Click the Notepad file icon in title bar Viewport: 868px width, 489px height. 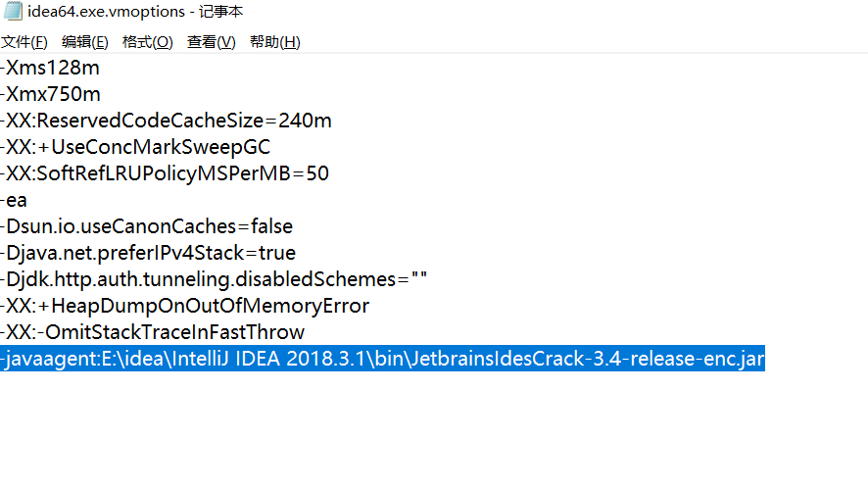14,12
